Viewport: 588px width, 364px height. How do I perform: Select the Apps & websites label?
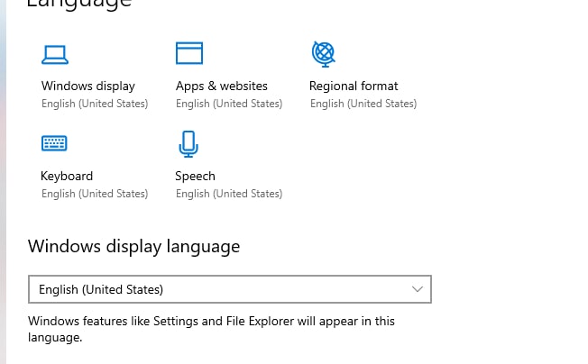coord(222,86)
